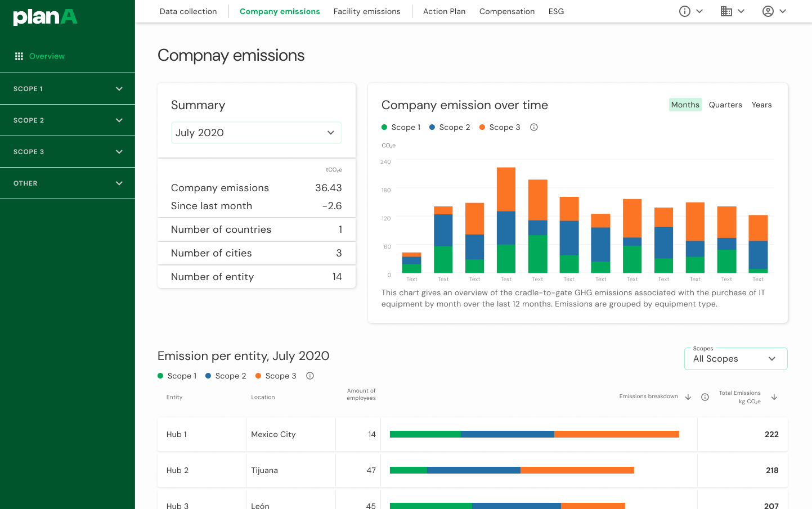Toggle the Scope 1 legend marker
The width and height of the screenshot is (812, 509).
point(385,127)
